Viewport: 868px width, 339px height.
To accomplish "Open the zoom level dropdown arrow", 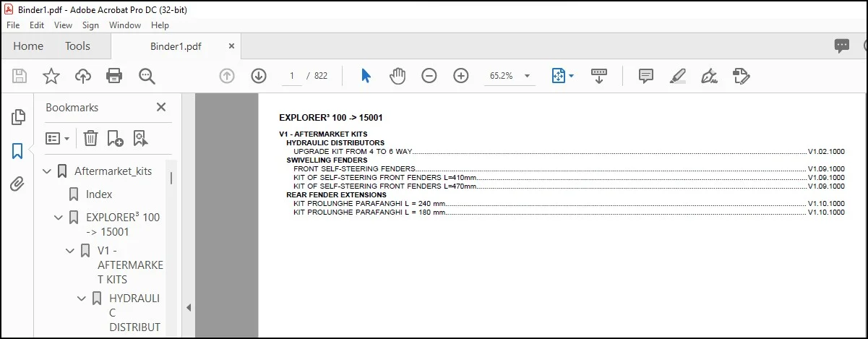I will pyautogui.click(x=528, y=76).
